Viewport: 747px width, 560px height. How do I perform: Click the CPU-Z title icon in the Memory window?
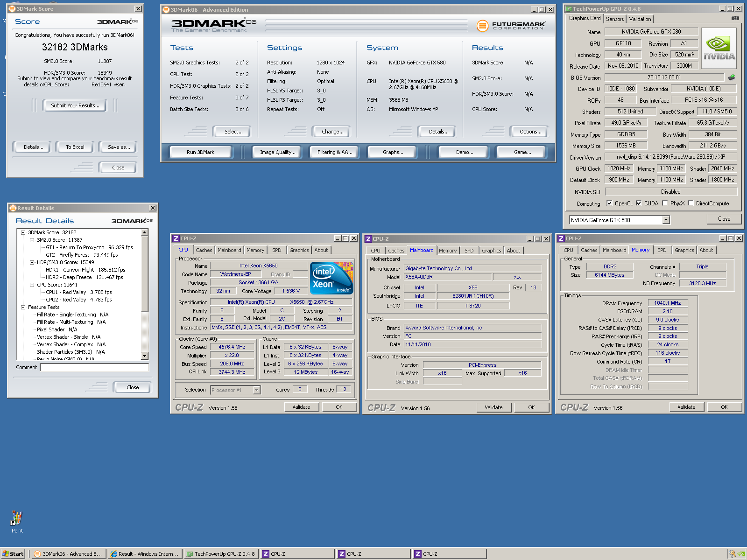click(561, 238)
